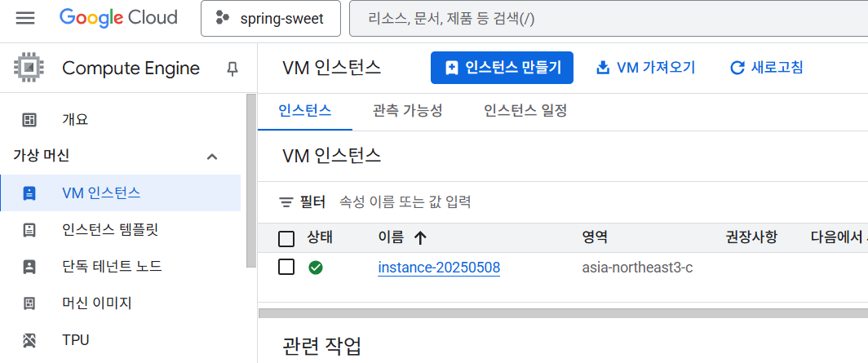Screen dimensions: 868x363
Task: Click the 머신 이미지 icon
Action: click(x=29, y=303)
